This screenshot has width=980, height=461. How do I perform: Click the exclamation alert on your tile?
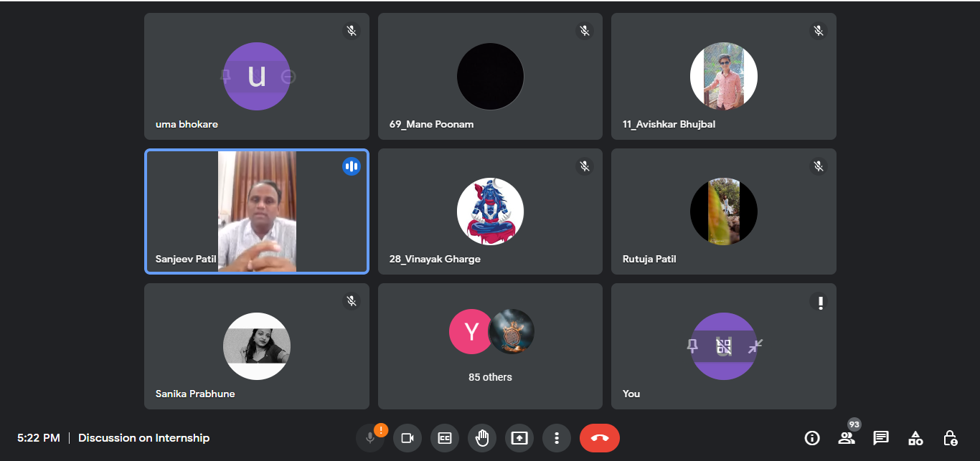(x=819, y=302)
